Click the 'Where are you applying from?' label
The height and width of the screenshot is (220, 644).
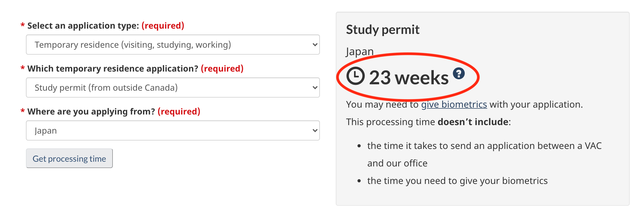coord(91,112)
